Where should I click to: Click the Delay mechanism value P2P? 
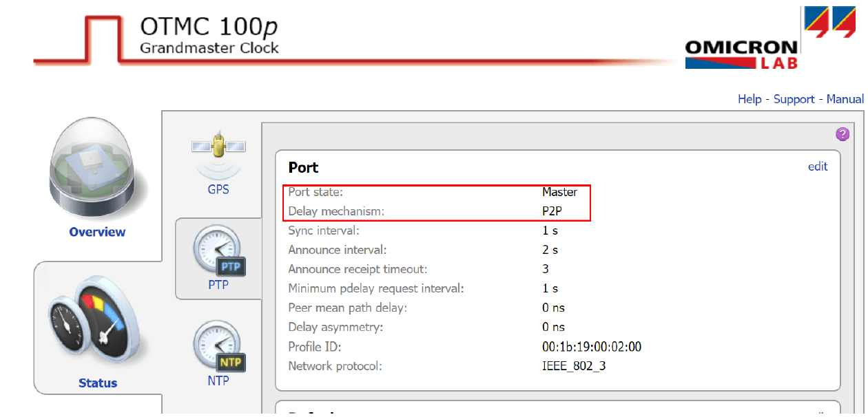pos(550,211)
